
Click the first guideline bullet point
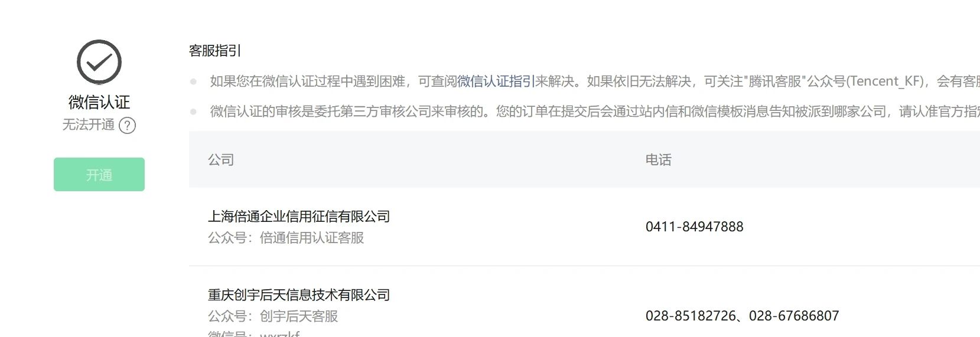(193, 81)
